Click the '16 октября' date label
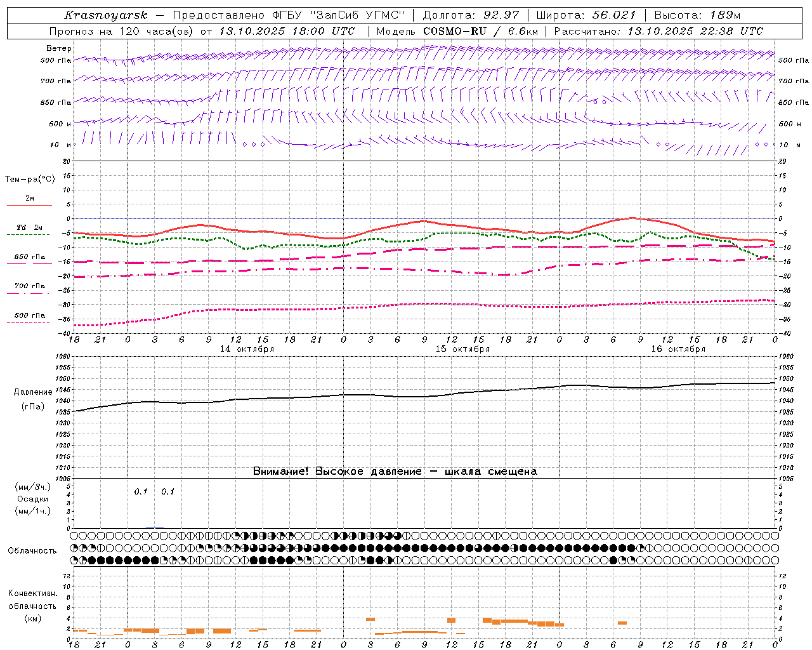Viewport: 812px width, 650px height. pos(678,349)
